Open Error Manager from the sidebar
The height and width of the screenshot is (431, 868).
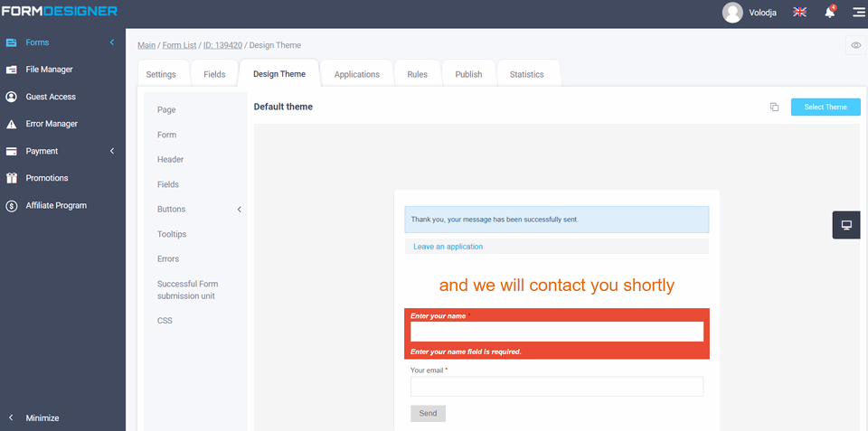point(52,124)
